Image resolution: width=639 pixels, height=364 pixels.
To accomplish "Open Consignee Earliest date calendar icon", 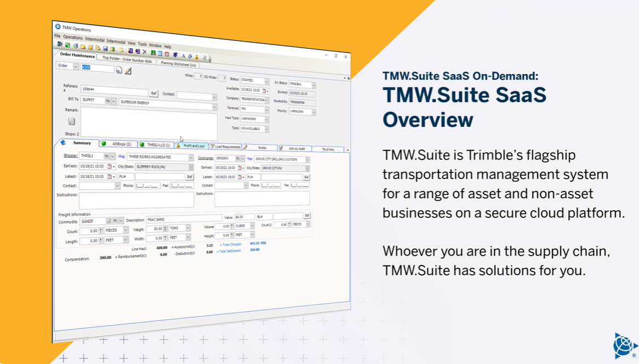I will pos(239,167).
